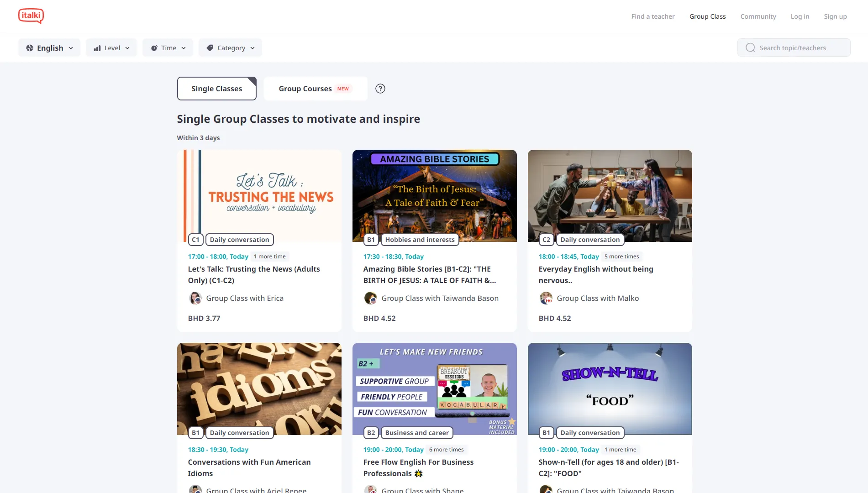Click the idioms wooden letters thumbnail
This screenshot has width=868, height=493.
click(x=259, y=389)
